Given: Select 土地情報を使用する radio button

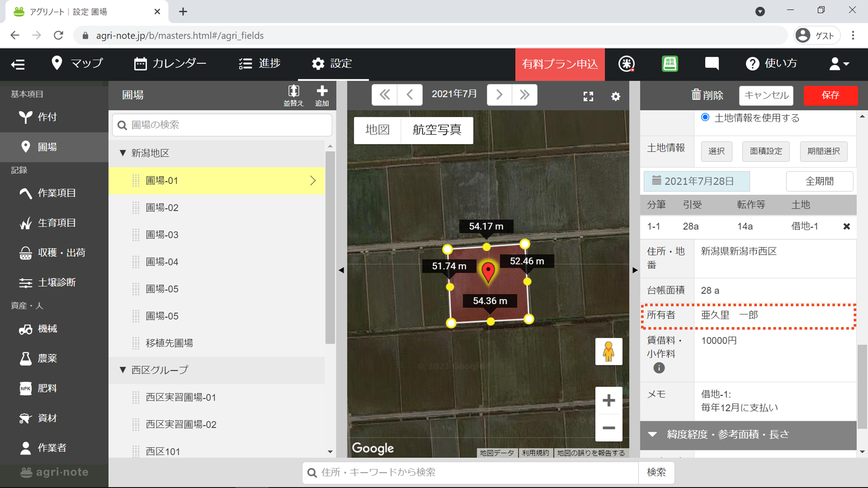Looking at the screenshot, I should point(705,117).
